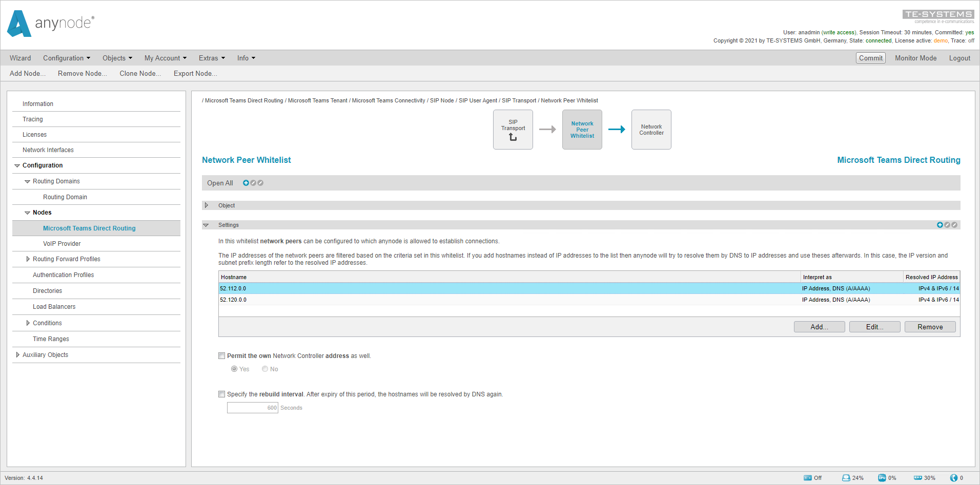
Task: Click the last gray icon in Settings header
Action: coord(954,225)
